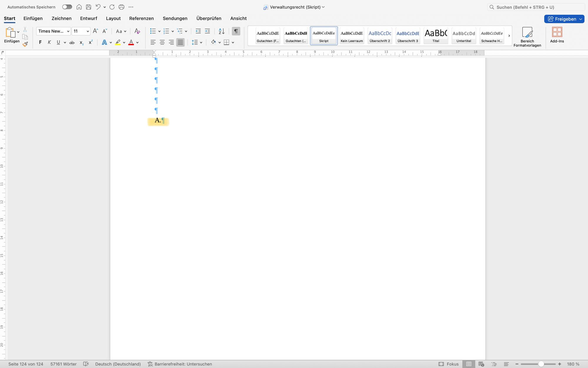Toggle paragraph marks display button
Screen dimensions: 588x368
point(236,31)
